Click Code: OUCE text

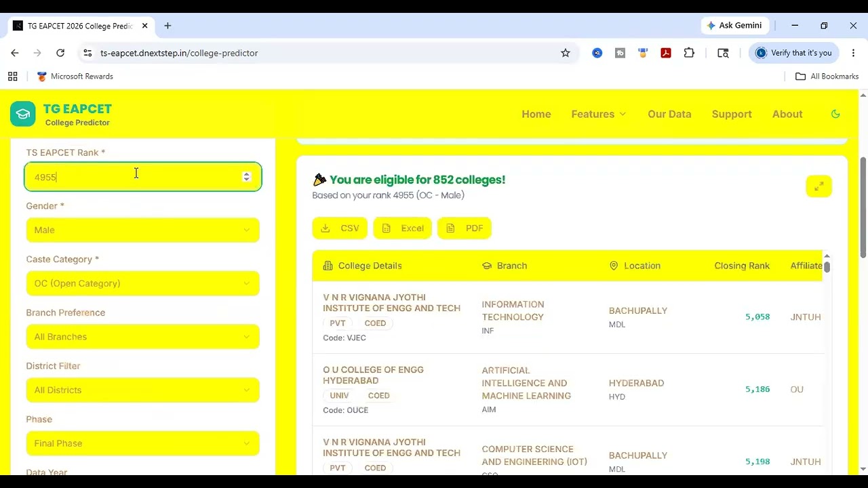click(x=345, y=410)
